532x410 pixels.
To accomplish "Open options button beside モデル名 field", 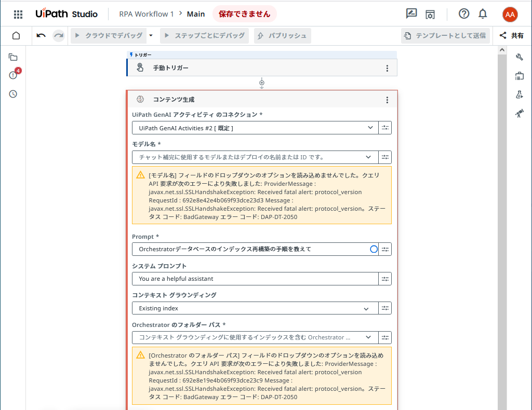I will tap(385, 157).
